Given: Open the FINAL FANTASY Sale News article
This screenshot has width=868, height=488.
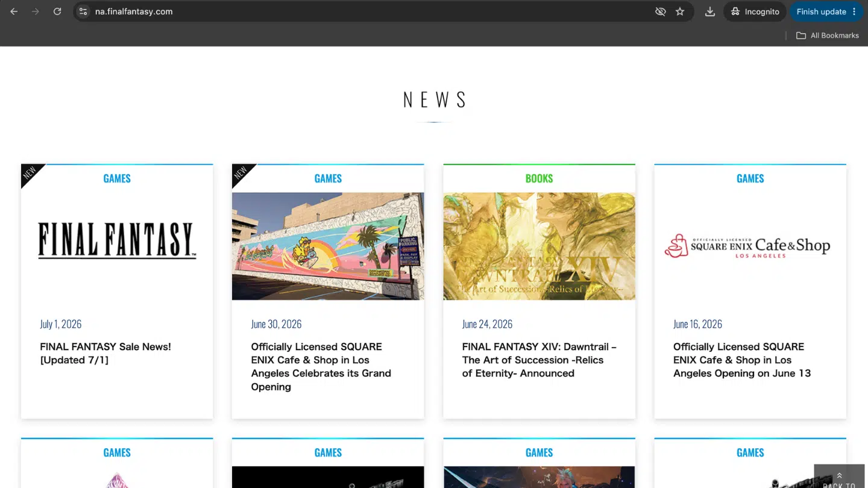Looking at the screenshot, I should click(105, 354).
